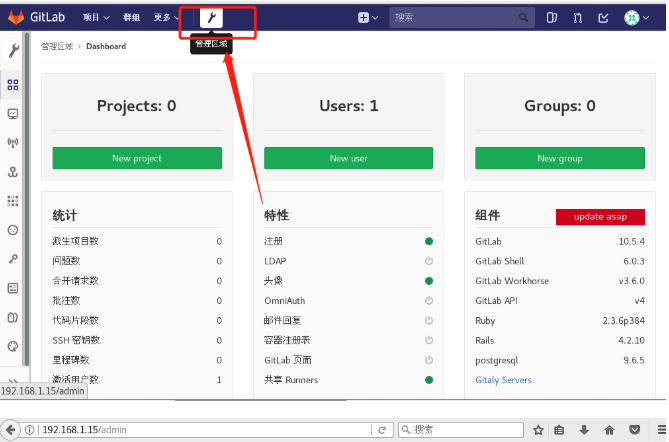Open the 群组 menu item
The width and height of the screenshot is (669, 442).
tap(131, 17)
